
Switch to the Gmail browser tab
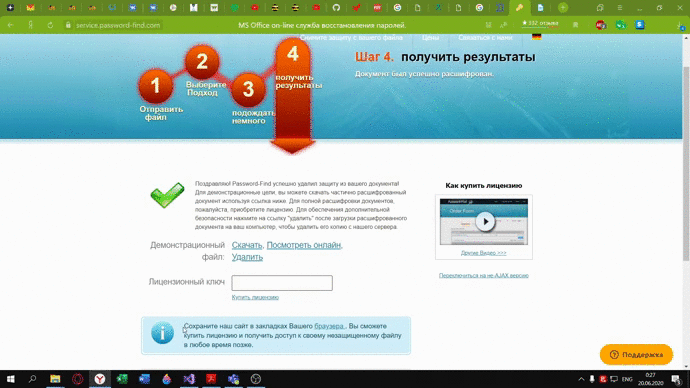30,7
